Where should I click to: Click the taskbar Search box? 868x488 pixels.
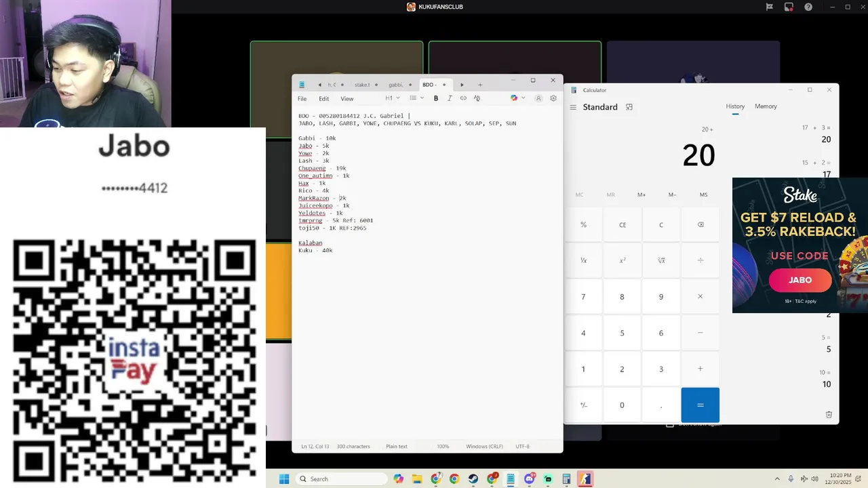pos(342,479)
